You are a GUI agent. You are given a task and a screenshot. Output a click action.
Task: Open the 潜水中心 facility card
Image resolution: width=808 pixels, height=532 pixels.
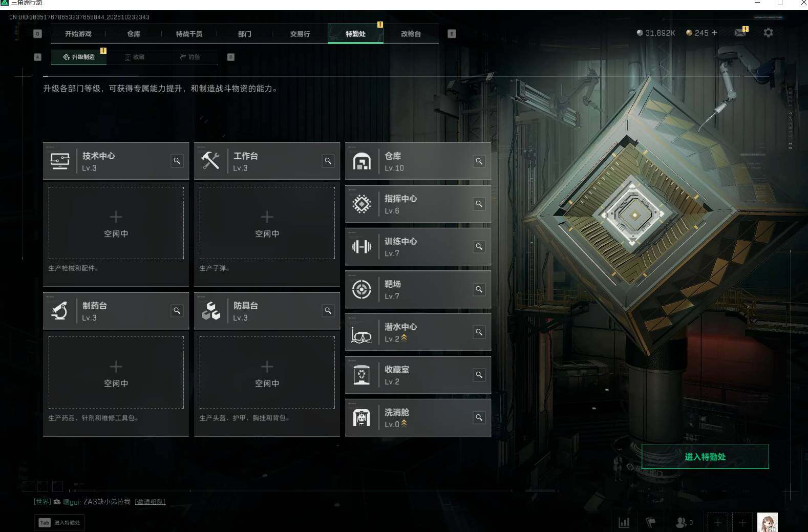(418, 332)
